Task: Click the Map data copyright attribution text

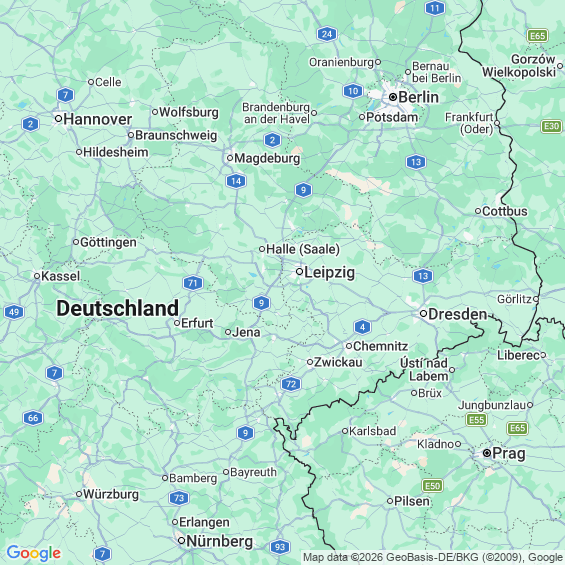Action: point(433,557)
